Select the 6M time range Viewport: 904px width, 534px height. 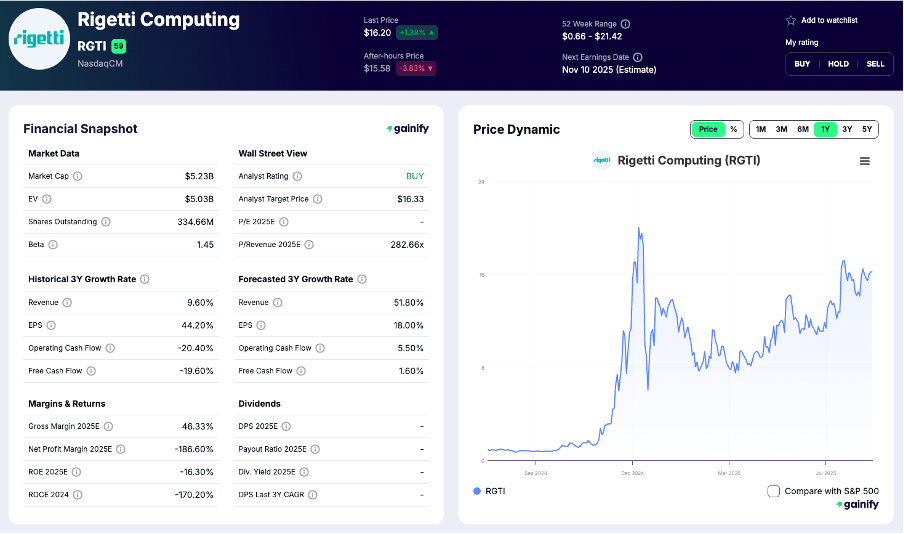[803, 129]
